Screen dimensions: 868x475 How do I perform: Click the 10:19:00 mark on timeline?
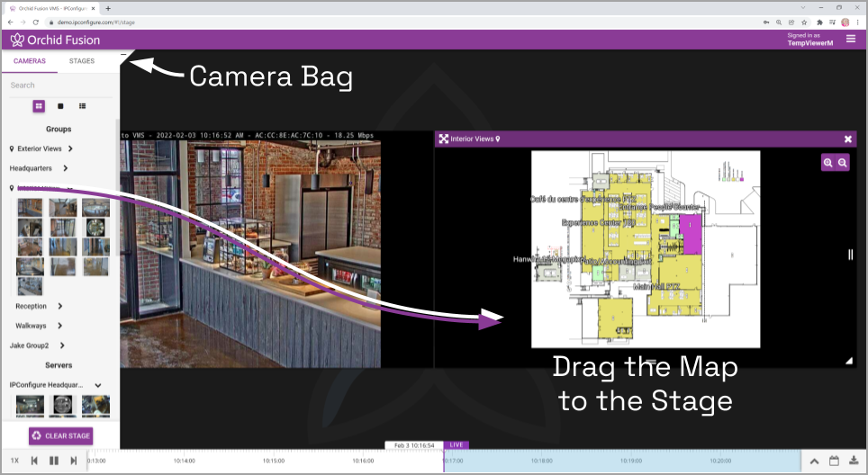click(x=631, y=461)
